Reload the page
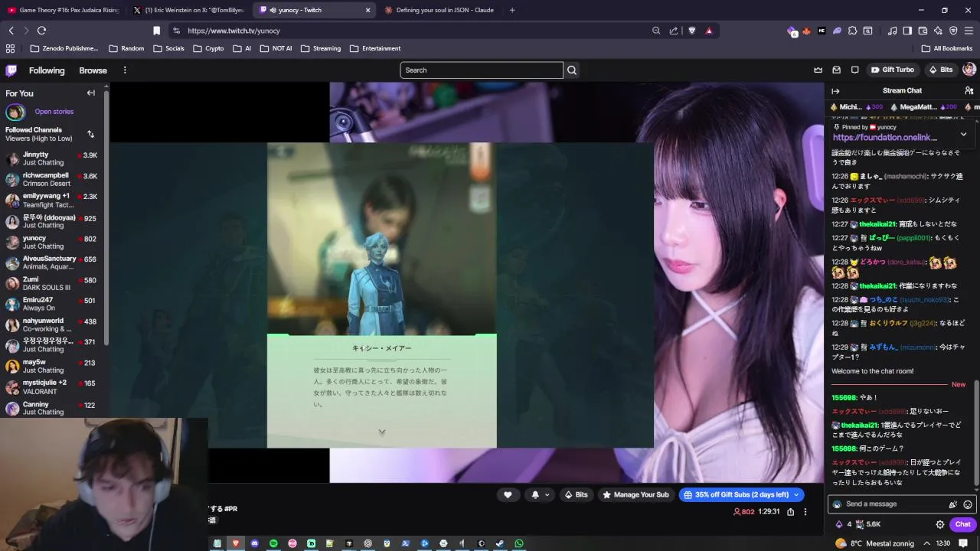 pyautogui.click(x=41, y=31)
